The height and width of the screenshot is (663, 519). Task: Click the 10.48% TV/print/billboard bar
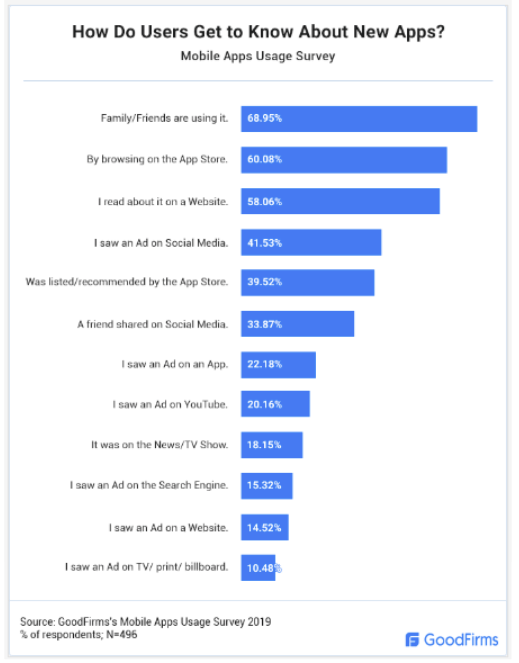pos(258,567)
